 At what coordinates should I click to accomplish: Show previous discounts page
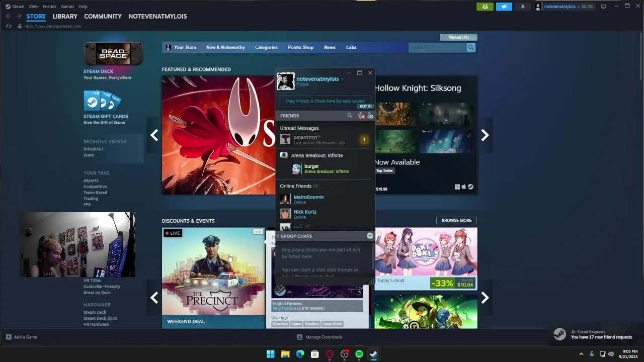pyautogui.click(x=154, y=298)
